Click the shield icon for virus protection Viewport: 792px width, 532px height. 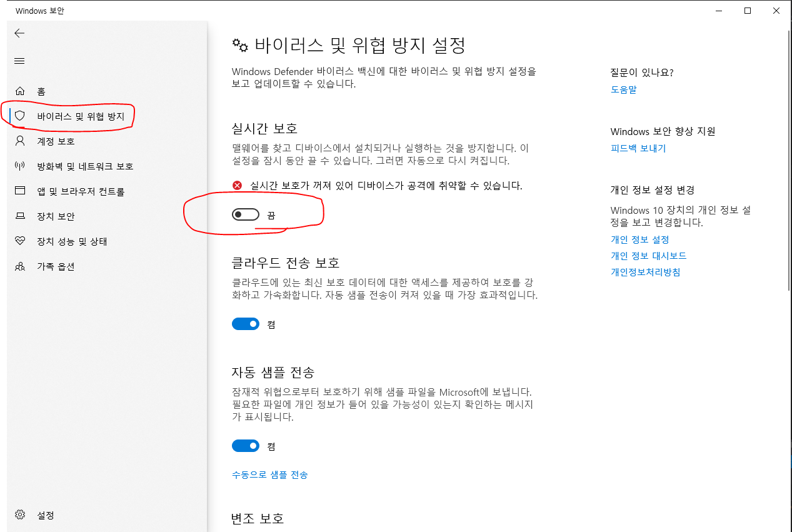pos(20,116)
